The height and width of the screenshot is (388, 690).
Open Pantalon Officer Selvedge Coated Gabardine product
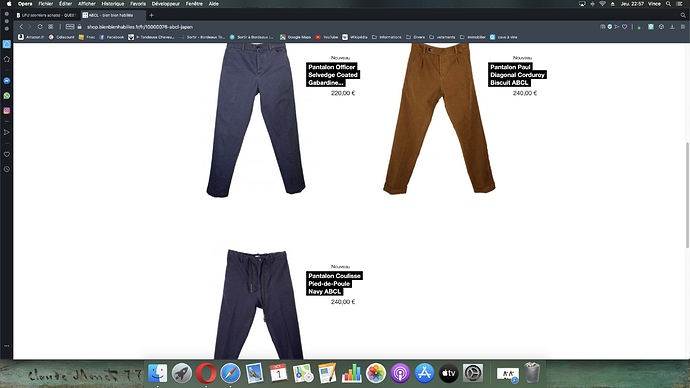pos(333,75)
